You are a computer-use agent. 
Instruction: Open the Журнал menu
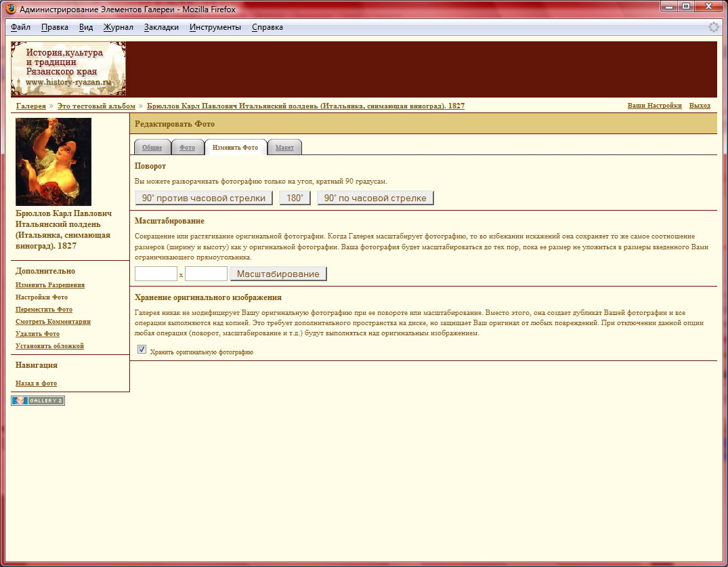[118, 27]
